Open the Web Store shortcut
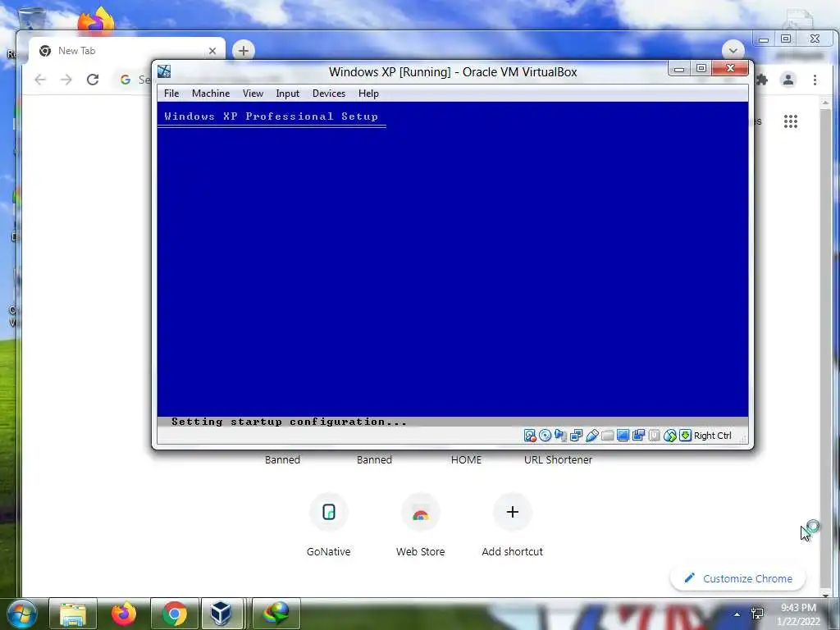Screen dimensions: 840x630 point(421,525)
